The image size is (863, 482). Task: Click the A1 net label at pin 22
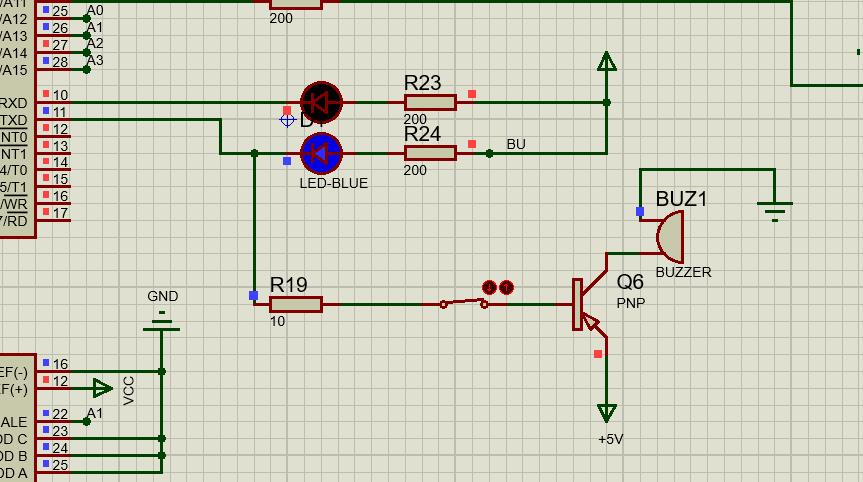click(95, 413)
